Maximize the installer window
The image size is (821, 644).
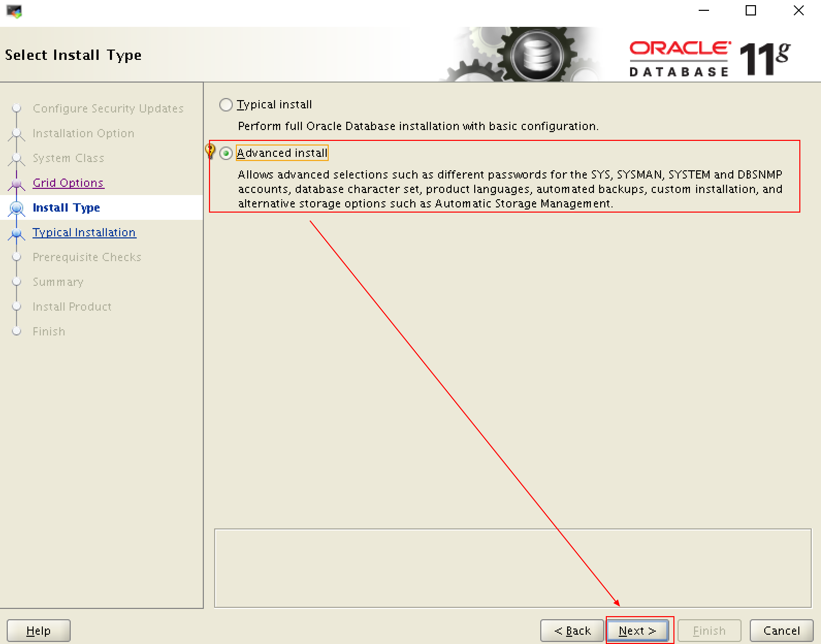click(x=751, y=11)
